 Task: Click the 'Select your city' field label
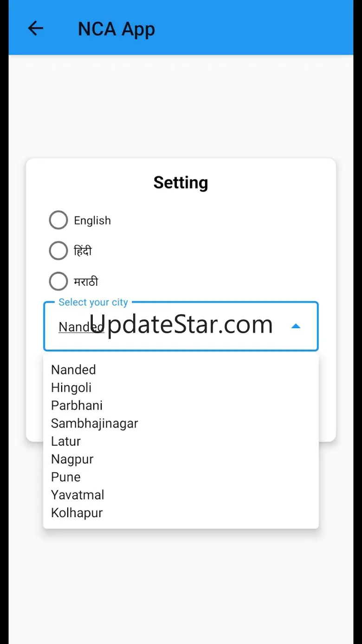(93, 302)
